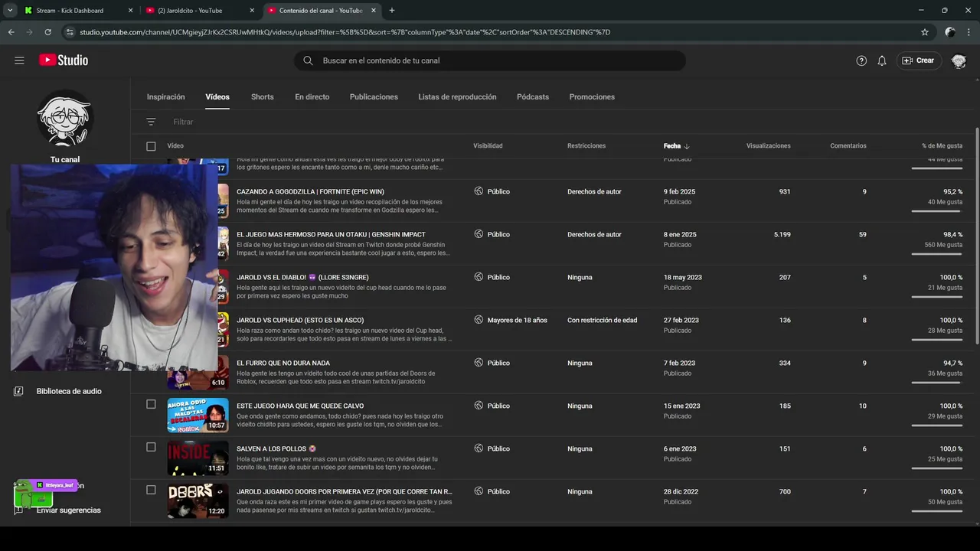Click the globe icon in EL FURRO QUE NO DURA NADA row
This screenshot has width=980, height=551.
(479, 363)
